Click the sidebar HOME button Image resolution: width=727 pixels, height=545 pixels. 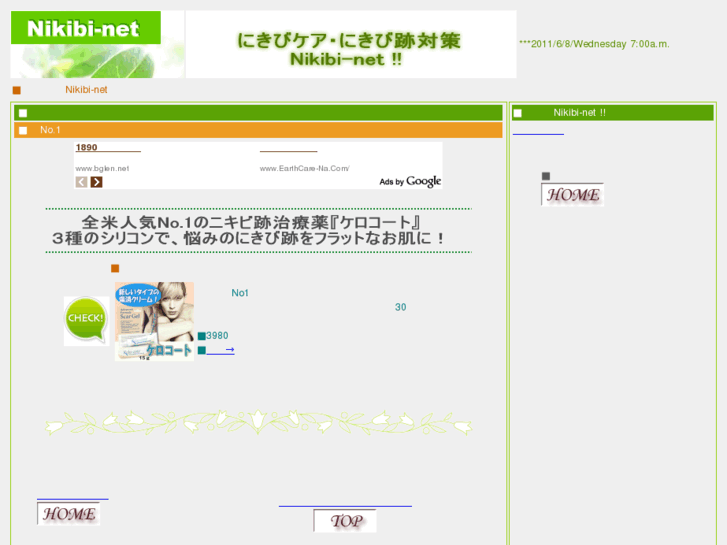(x=572, y=194)
